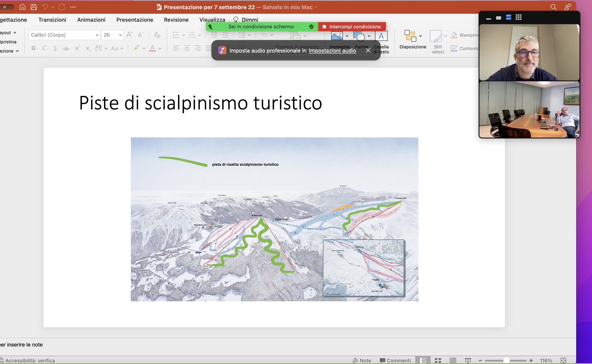Open the Commenti button in status bar
Viewport: 592px width, 364px height.
(x=395, y=360)
